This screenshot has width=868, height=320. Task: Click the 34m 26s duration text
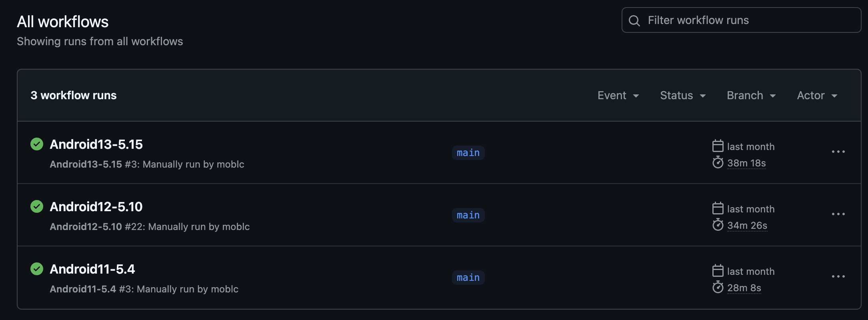pos(747,226)
